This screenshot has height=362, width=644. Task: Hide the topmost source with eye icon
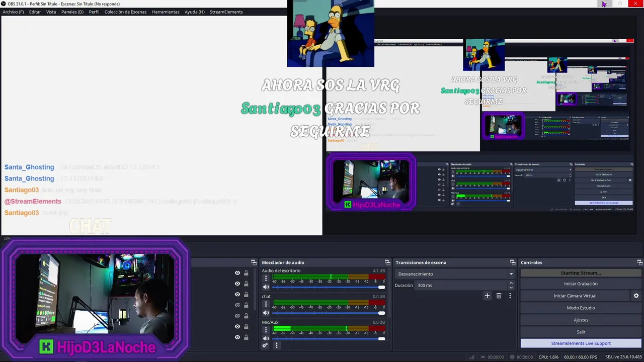(x=237, y=273)
